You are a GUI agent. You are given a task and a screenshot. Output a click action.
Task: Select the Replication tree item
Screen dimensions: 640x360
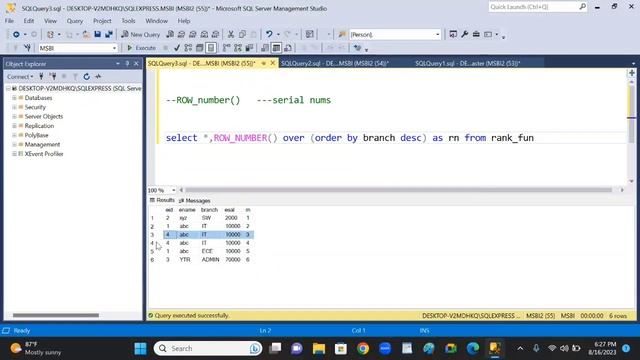(x=39, y=126)
